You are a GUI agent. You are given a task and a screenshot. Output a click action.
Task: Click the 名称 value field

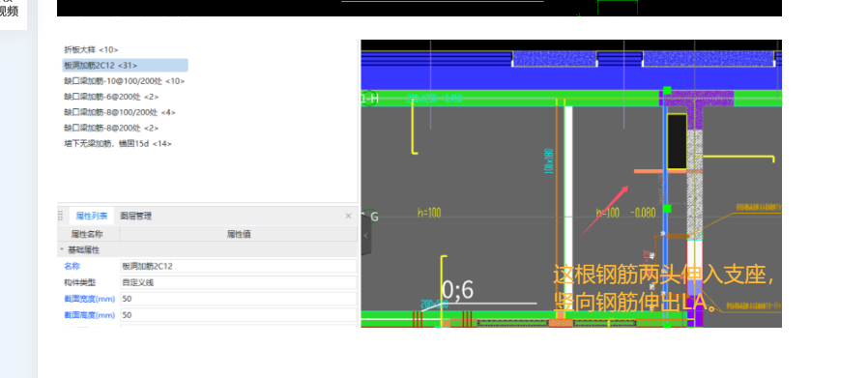tap(238, 266)
